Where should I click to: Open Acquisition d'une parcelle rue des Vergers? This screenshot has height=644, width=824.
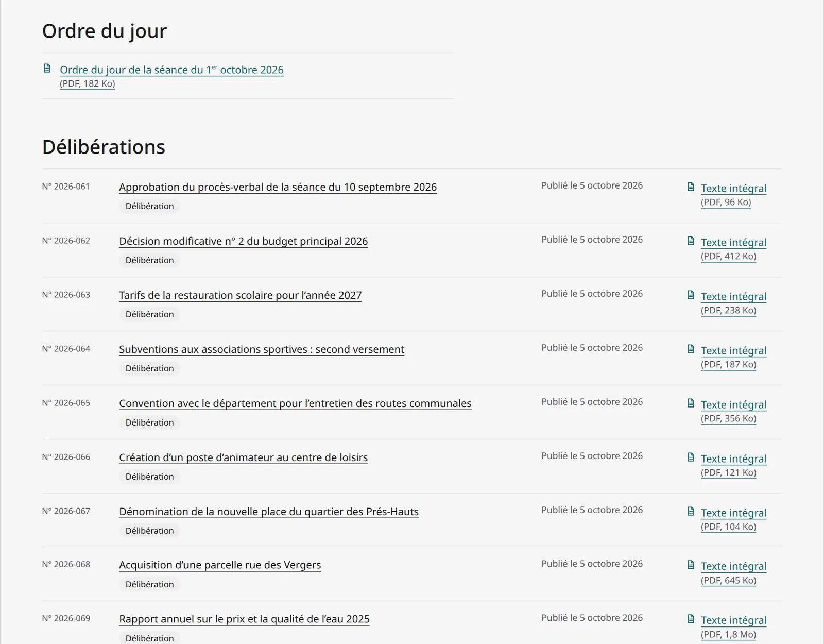pos(220,565)
